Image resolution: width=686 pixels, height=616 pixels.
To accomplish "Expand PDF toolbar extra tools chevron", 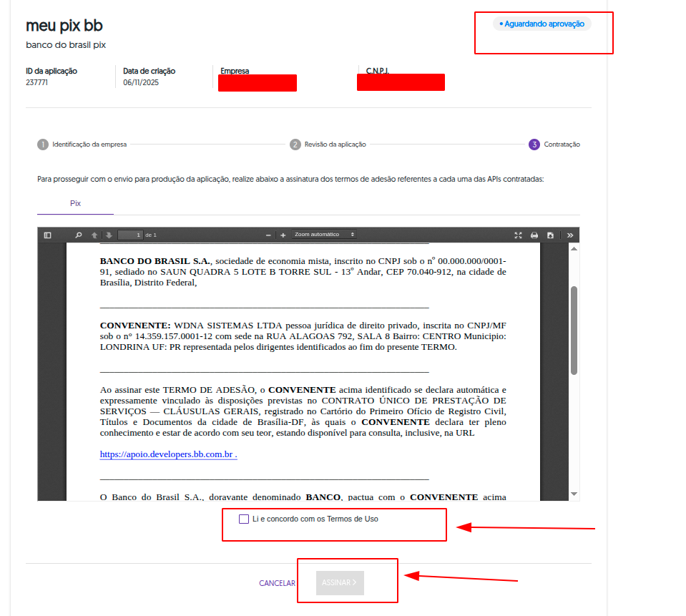I will click(570, 235).
